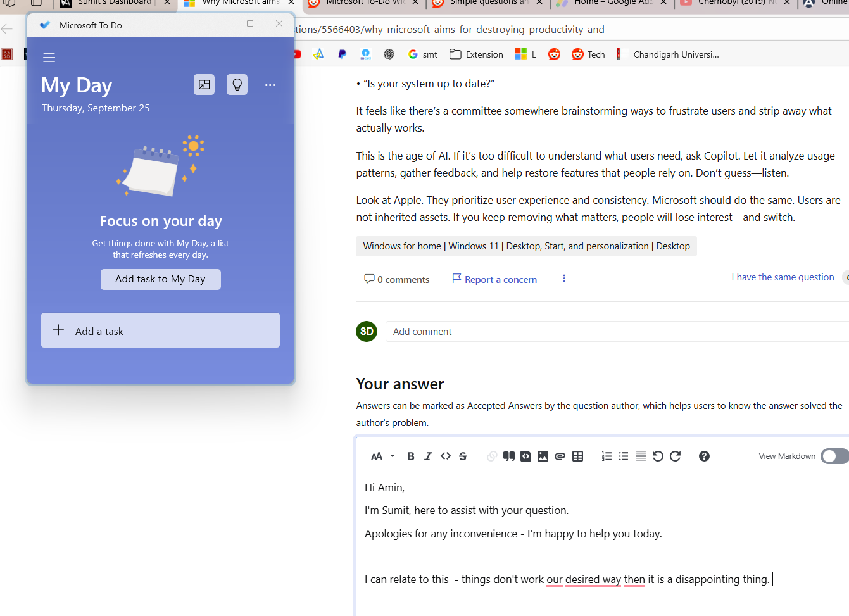Click the Add comment field

coord(617,332)
